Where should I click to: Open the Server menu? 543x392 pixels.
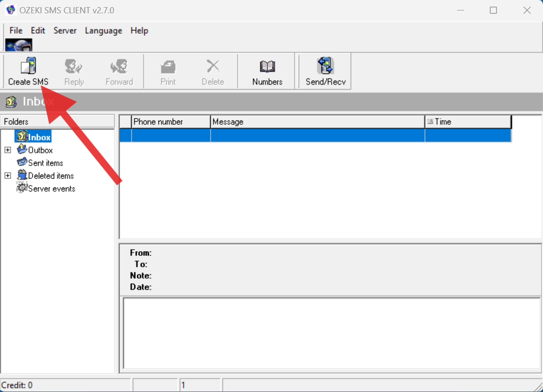pyautogui.click(x=65, y=30)
